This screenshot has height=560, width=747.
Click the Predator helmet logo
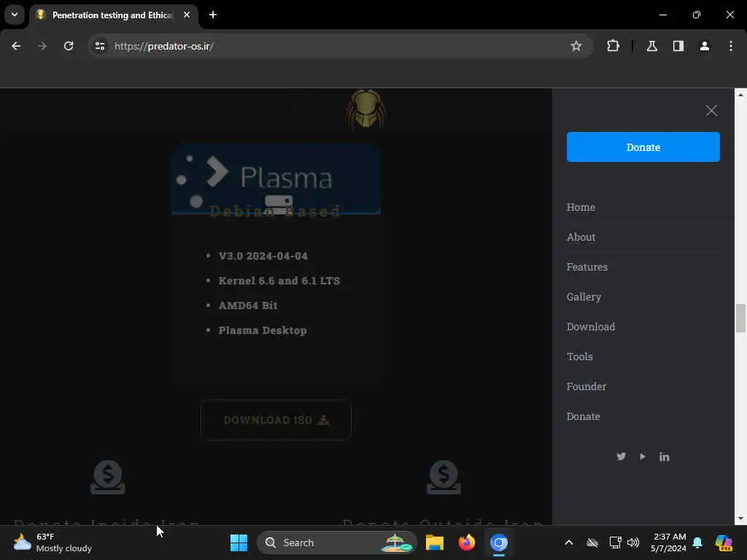[365, 109]
